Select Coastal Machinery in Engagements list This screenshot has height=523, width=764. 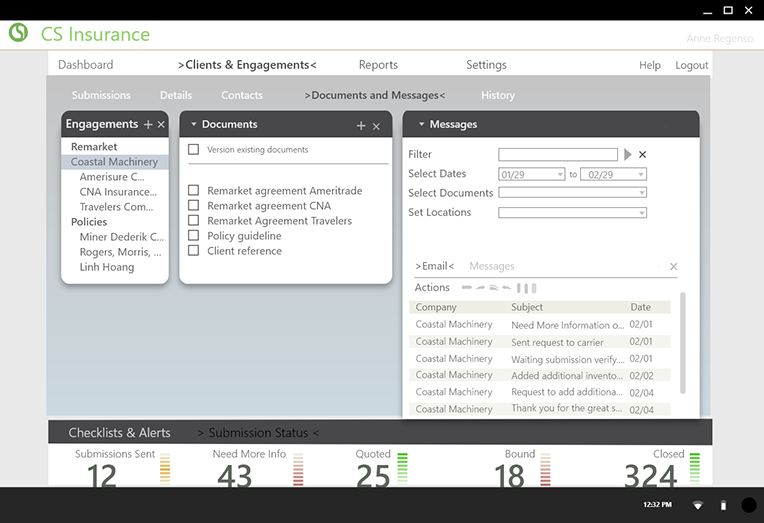pyautogui.click(x=114, y=162)
